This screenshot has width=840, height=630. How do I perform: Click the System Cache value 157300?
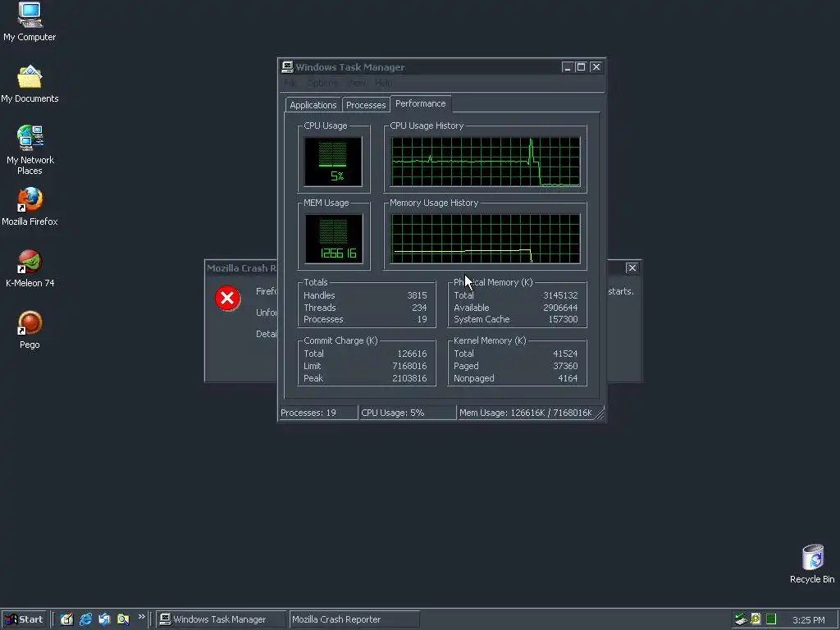(563, 319)
